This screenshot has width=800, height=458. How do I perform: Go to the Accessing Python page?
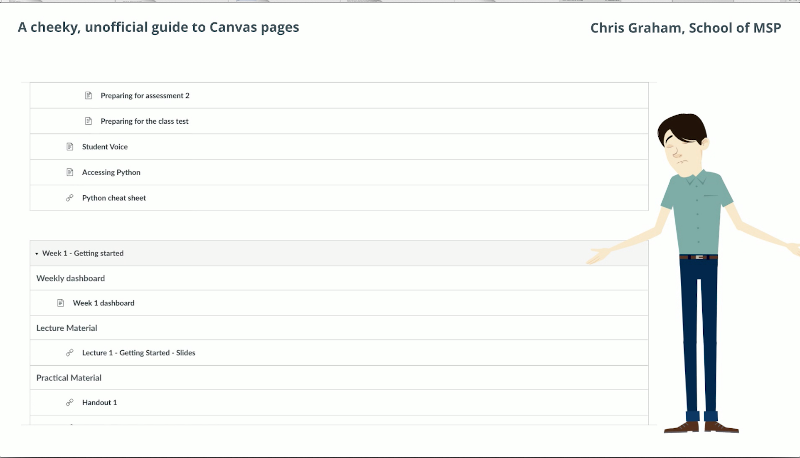(111, 172)
